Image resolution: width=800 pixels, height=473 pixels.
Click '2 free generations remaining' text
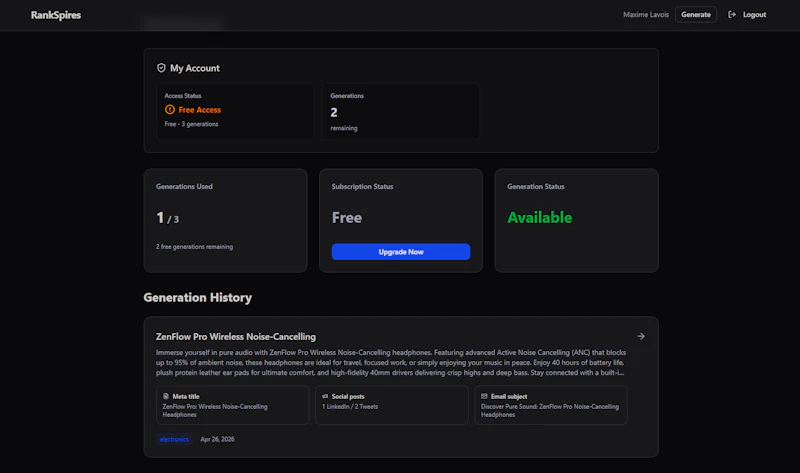pyautogui.click(x=194, y=246)
